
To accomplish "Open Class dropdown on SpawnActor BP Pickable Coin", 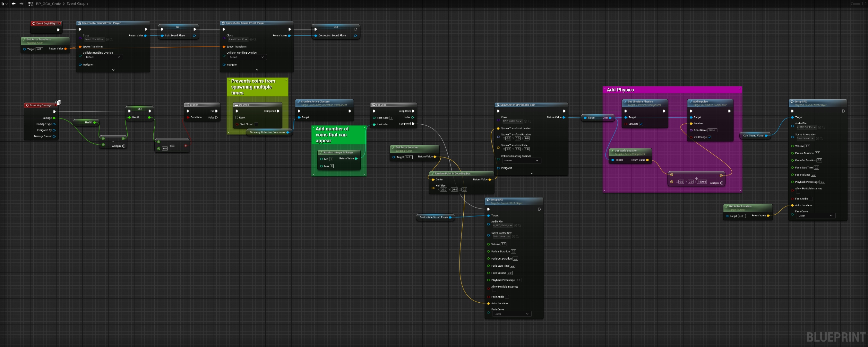I will 512,121.
